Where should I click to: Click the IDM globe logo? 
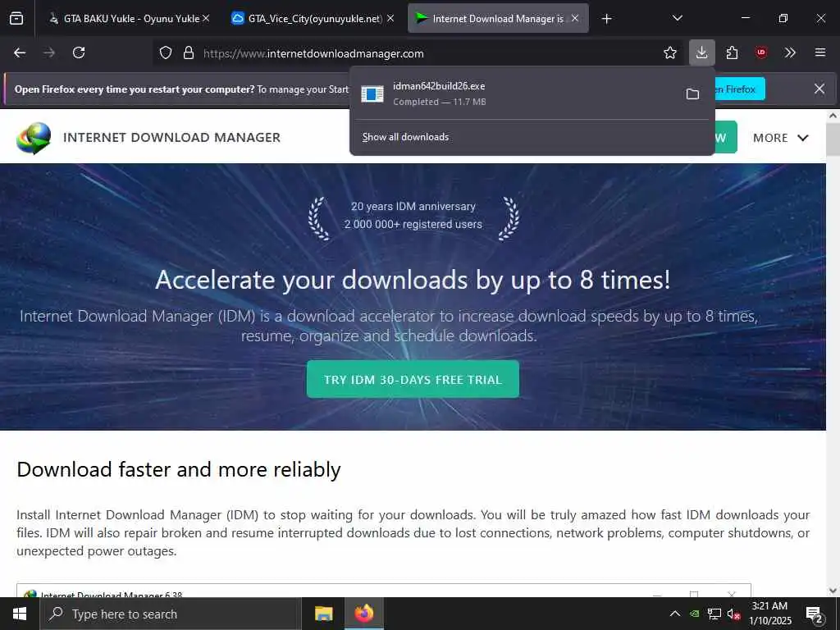coord(34,138)
